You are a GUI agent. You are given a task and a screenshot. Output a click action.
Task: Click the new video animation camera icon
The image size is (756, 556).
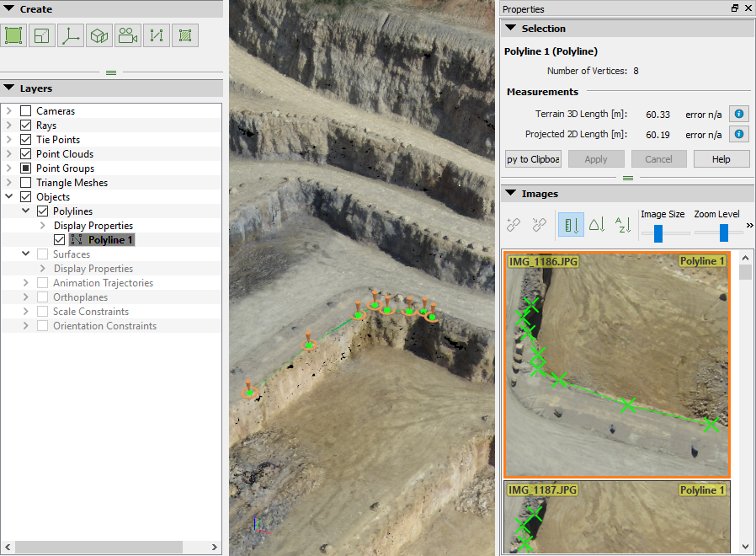click(128, 35)
